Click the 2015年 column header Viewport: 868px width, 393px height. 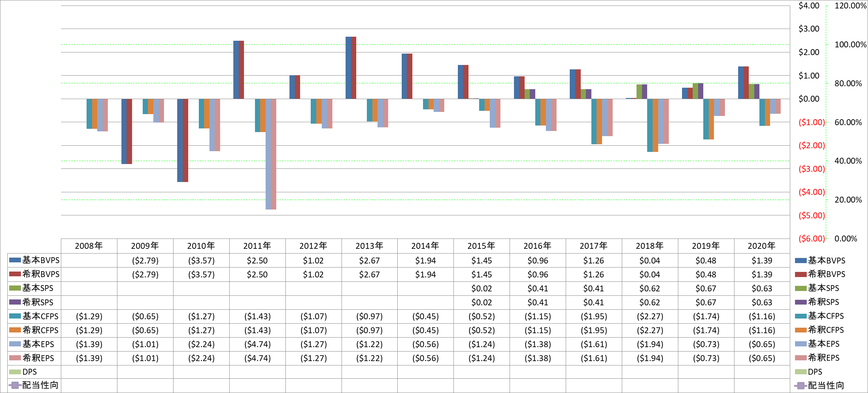pyautogui.click(x=481, y=246)
